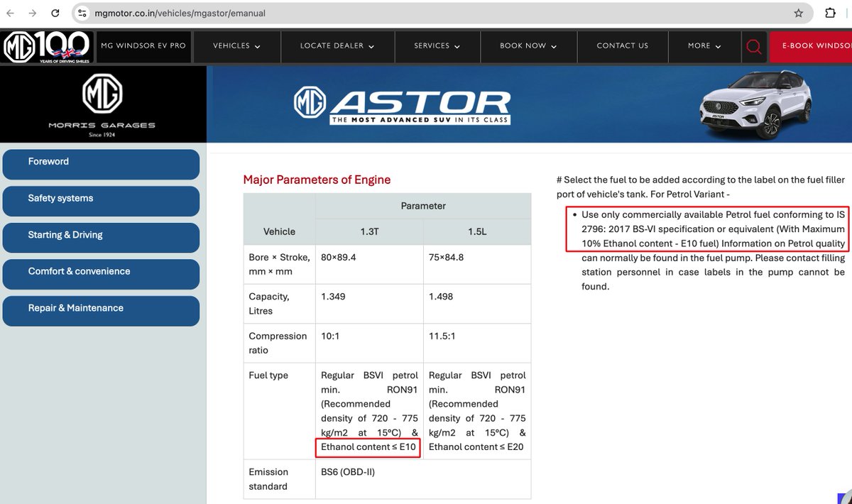Expand the Book Now dropdown

pos(528,45)
